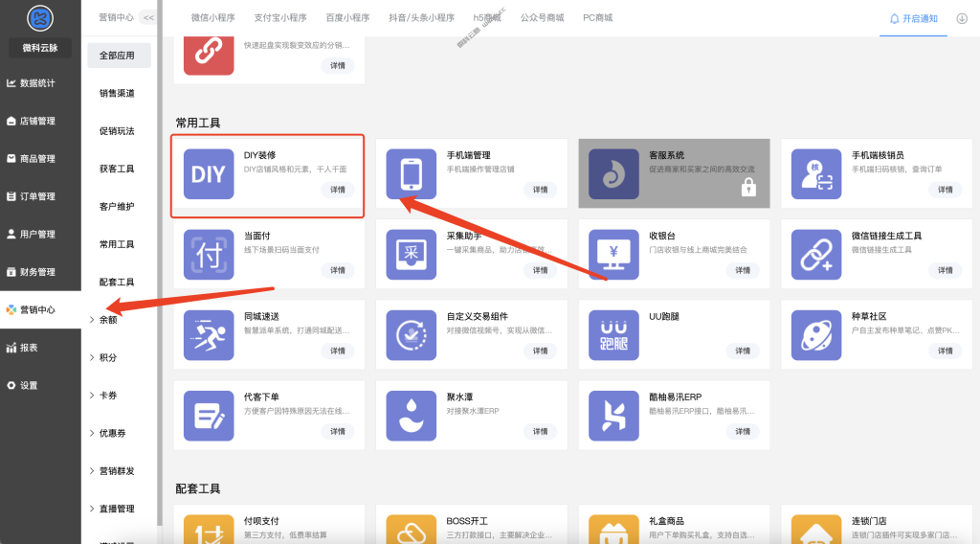Open the 连锁门店 orange icon
The width and height of the screenshot is (980, 544).
(816, 530)
